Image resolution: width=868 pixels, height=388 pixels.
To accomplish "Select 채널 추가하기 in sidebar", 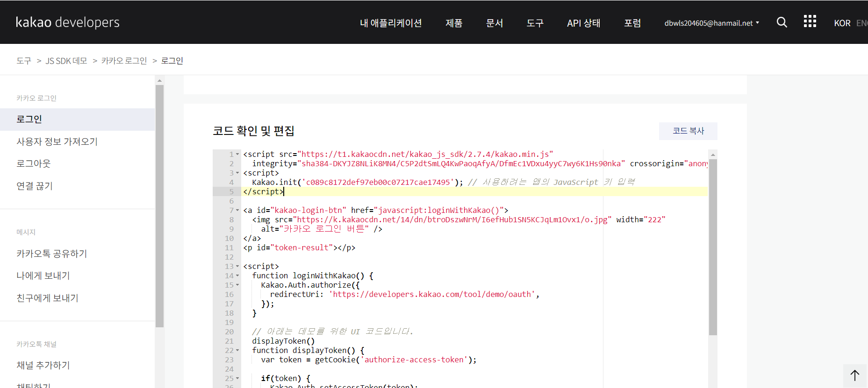I will (43, 365).
